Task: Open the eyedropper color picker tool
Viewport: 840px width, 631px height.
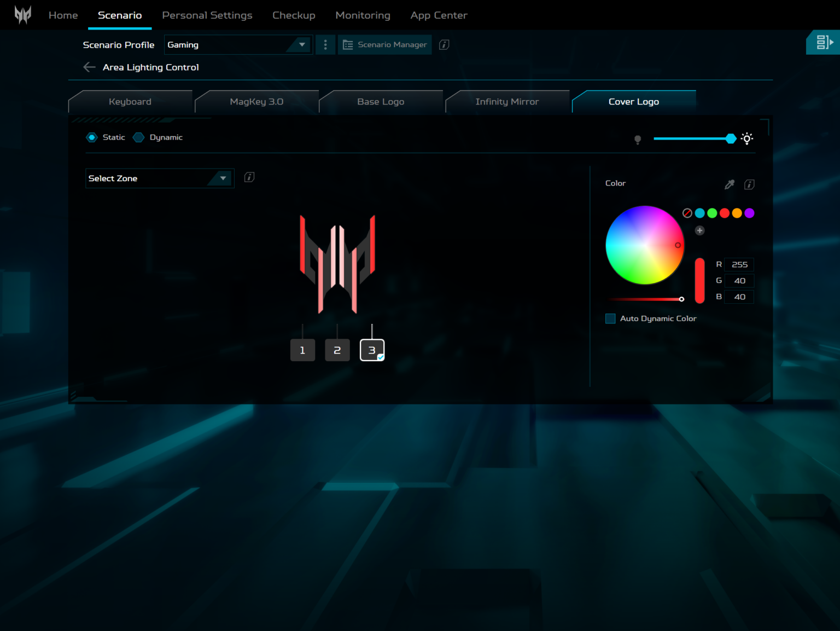Action: (x=730, y=184)
